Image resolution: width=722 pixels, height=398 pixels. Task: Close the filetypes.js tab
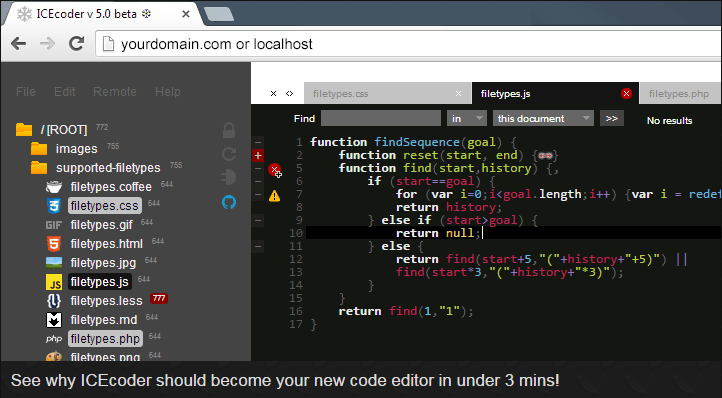tap(626, 94)
